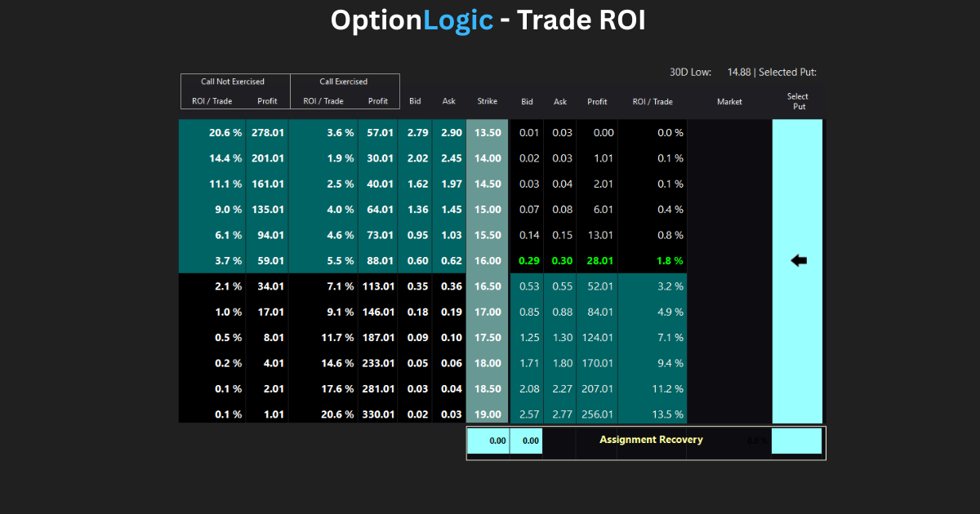Click the 20.6 % ROI in top row
The width and height of the screenshot is (980, 514).
click(226, 132)
